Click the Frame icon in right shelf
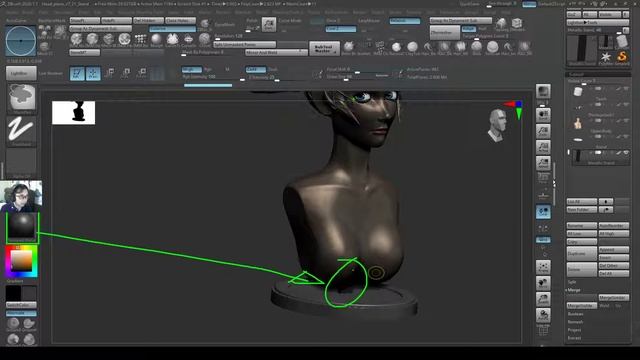The height and width of the screenshot is (360, 640). pos(543,267)
